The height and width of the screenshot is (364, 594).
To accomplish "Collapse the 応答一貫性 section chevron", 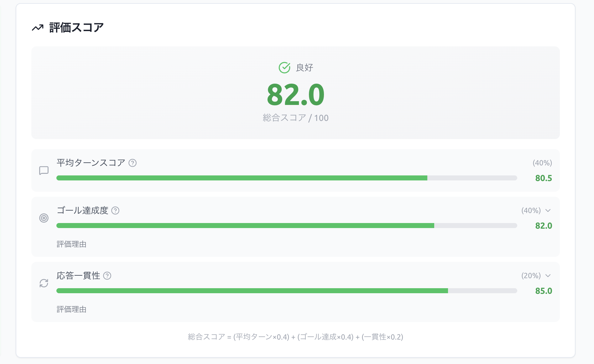I will [549, 276].
